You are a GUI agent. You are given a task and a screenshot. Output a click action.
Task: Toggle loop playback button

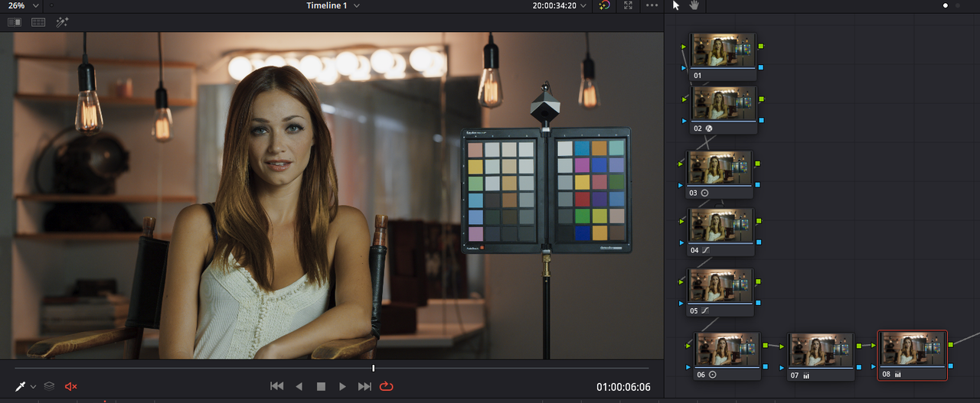pos(386,387)
